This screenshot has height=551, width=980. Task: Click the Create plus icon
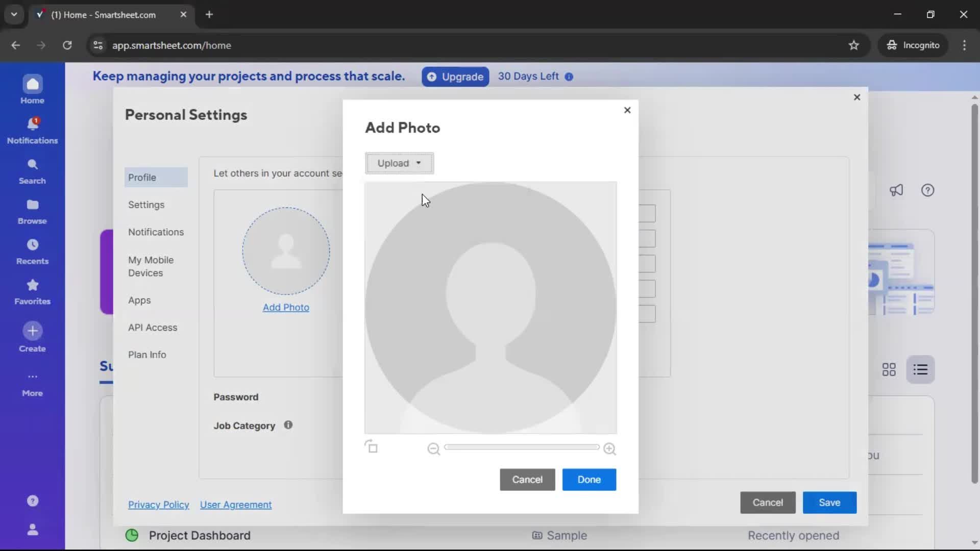pos(32,331)
